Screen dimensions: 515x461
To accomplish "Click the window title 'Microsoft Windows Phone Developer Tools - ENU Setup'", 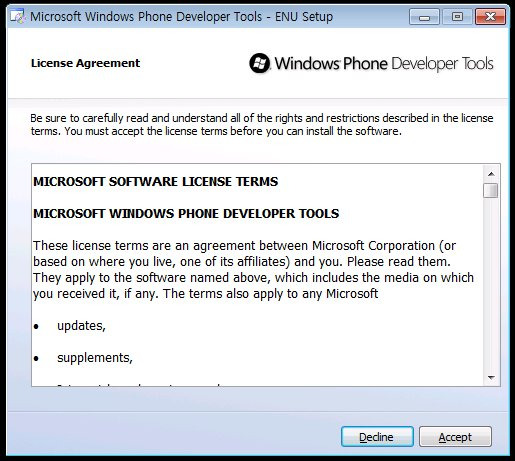I will (x=182, y=17).
